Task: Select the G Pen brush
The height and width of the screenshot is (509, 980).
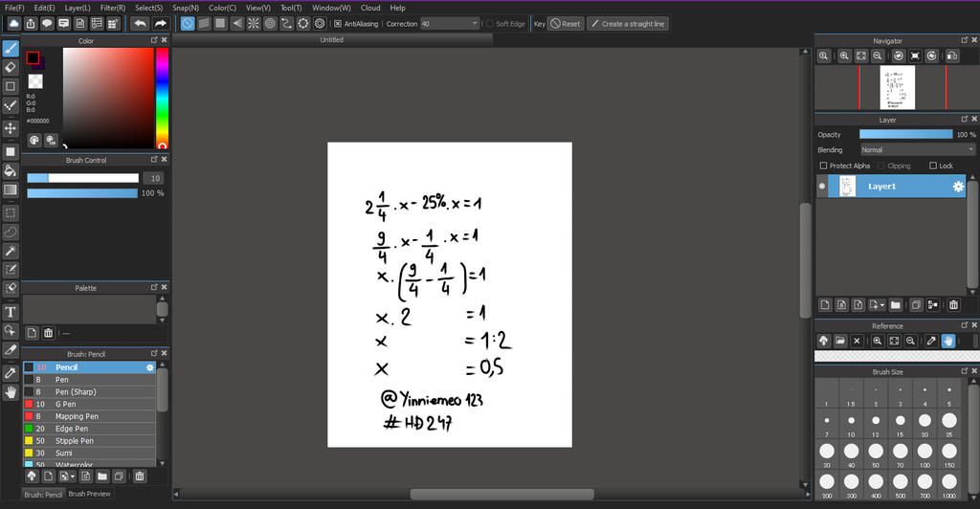Action: point(89,404)
